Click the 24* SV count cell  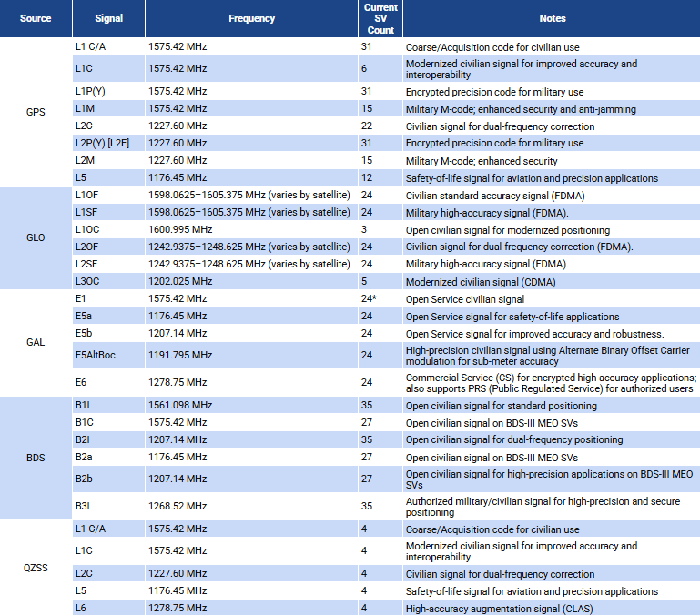[x=380, y=298]
